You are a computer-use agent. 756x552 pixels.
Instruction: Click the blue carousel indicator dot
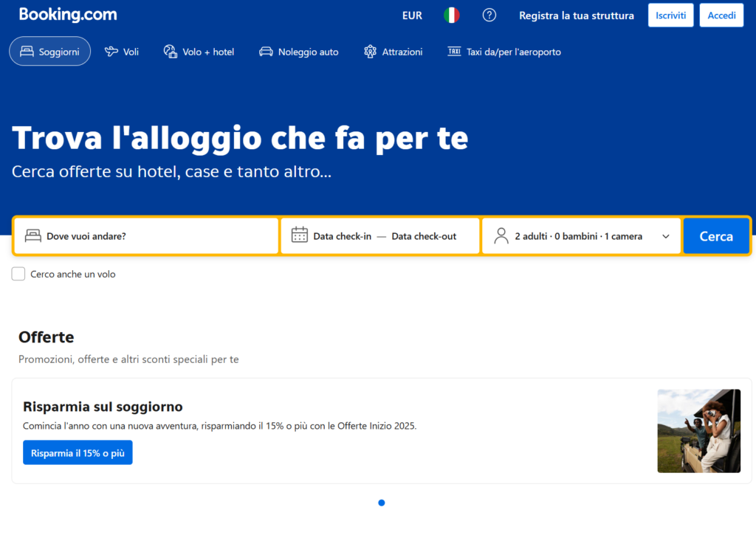(x=382, y=503)
